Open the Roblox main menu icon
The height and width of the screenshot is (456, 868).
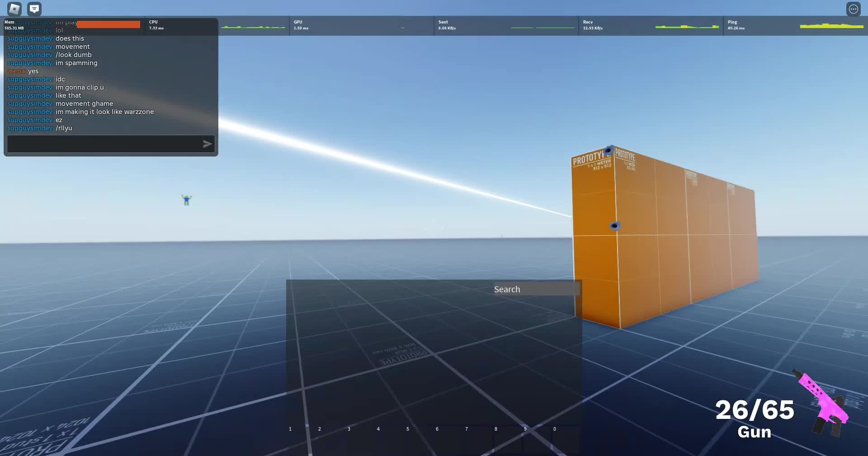click(14, 9)
